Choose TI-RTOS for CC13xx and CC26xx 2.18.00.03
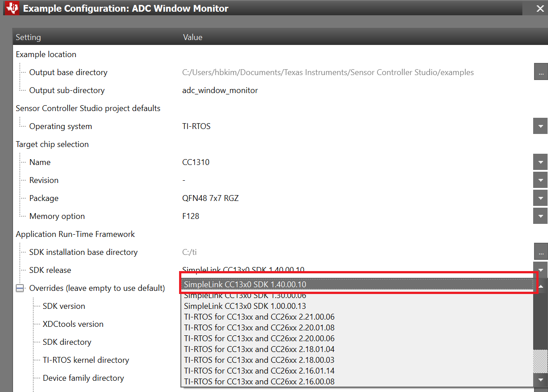This screenshot has width=548, height=392. click(x=358, y=360)
